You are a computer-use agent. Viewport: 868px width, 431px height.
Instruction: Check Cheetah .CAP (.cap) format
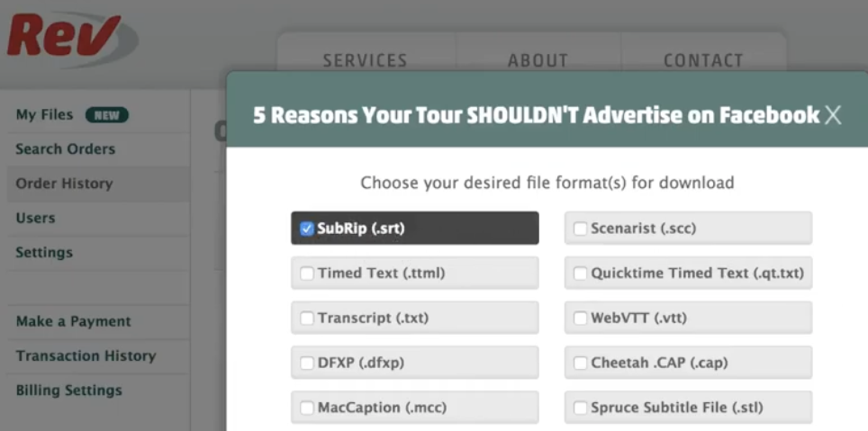(x=580, y=363)
